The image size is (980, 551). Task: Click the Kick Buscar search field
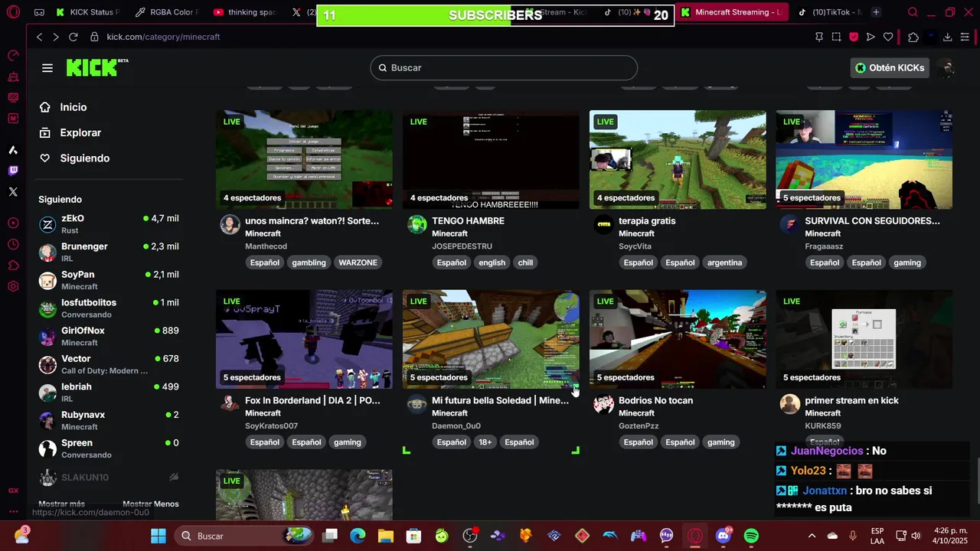504,68
